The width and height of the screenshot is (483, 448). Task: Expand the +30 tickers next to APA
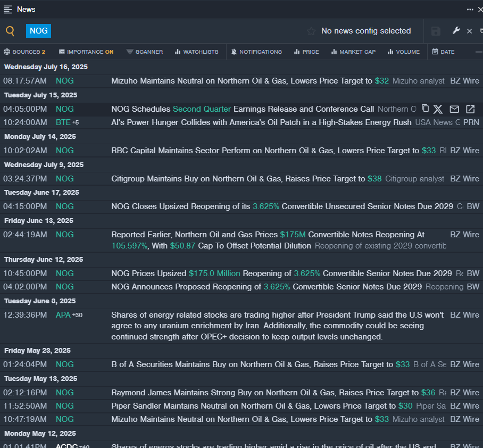(x=77, y=315)
